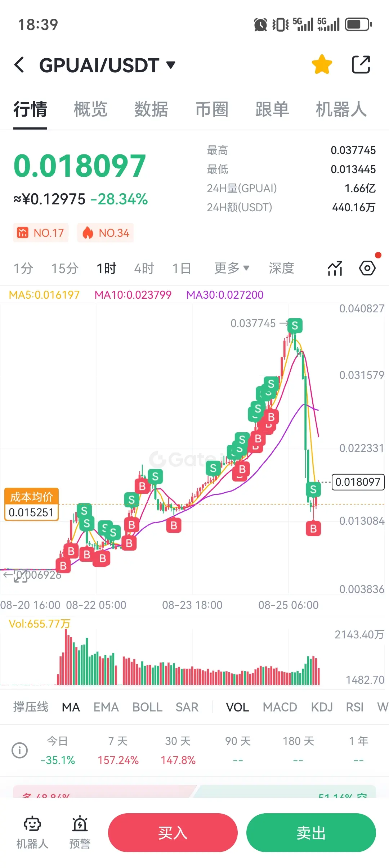Tap the large 0.018097 price
The image size is (389, 868).
[80, 166]
